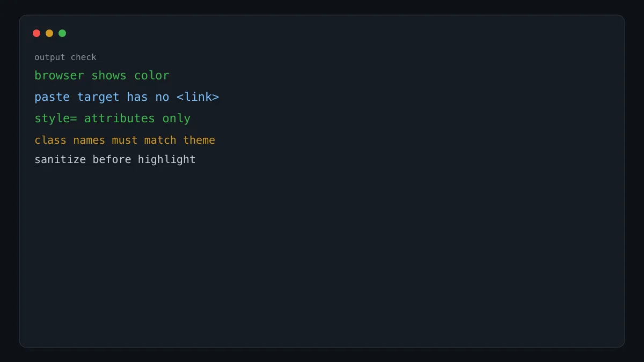Viewport: 644px width, 362px height.
Task: Click the 'style=' text
Action: click(56, 119)
